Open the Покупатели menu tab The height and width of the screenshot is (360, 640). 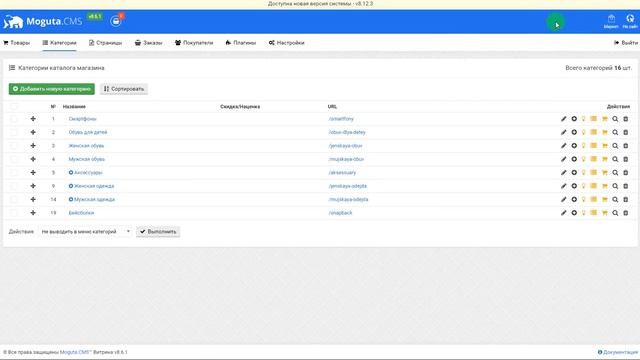(194, 43)
